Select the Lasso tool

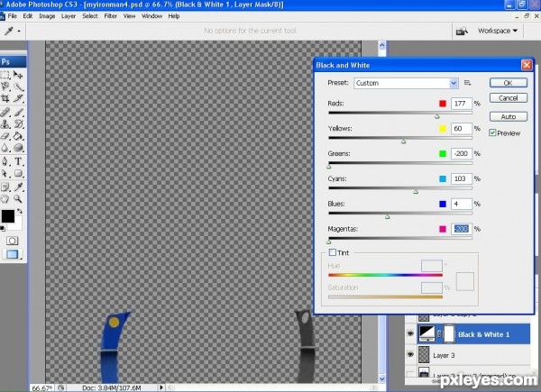click(5, 87)
